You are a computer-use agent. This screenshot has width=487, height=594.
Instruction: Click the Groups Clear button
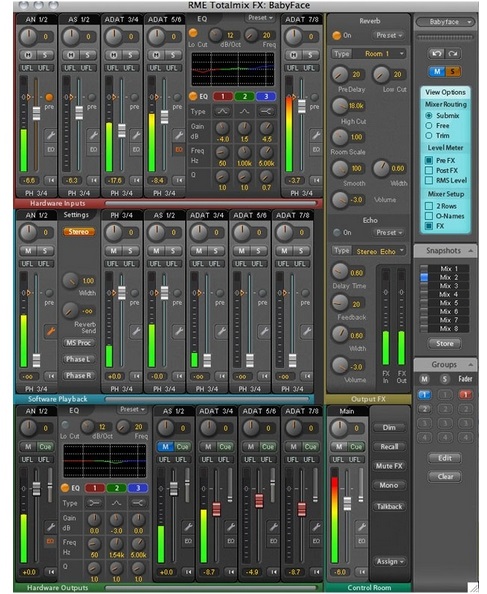[445, 477]
